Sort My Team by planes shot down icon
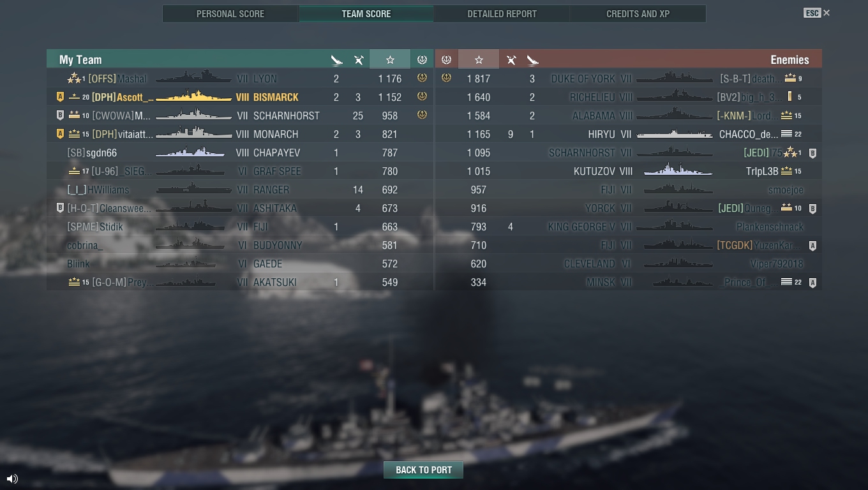868x490 pixels. tap(359, 60)
